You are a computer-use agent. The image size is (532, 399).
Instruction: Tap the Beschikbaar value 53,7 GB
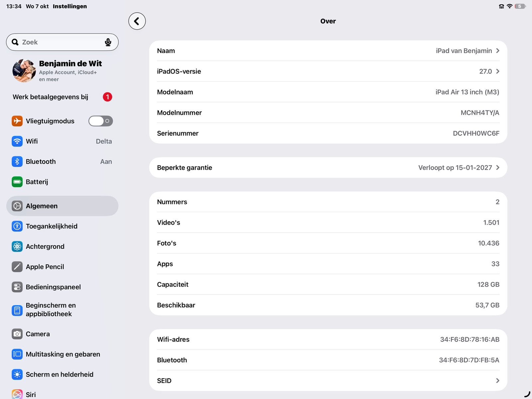[487, 305]
